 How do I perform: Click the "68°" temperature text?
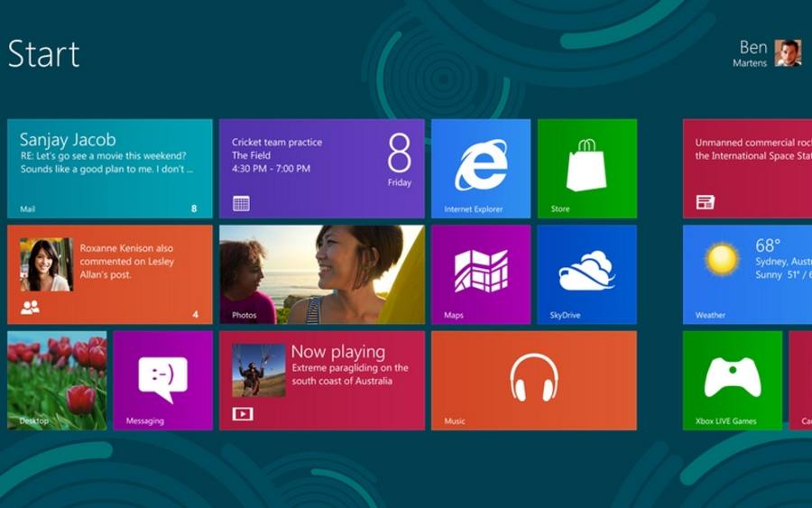pyautogui.click(x=768, y=245)
